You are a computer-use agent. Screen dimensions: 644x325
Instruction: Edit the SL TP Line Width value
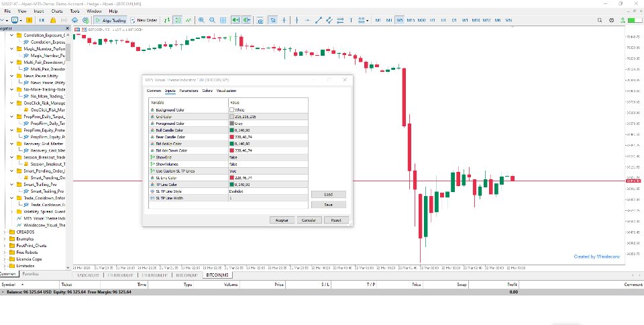[x=268, y=198]
